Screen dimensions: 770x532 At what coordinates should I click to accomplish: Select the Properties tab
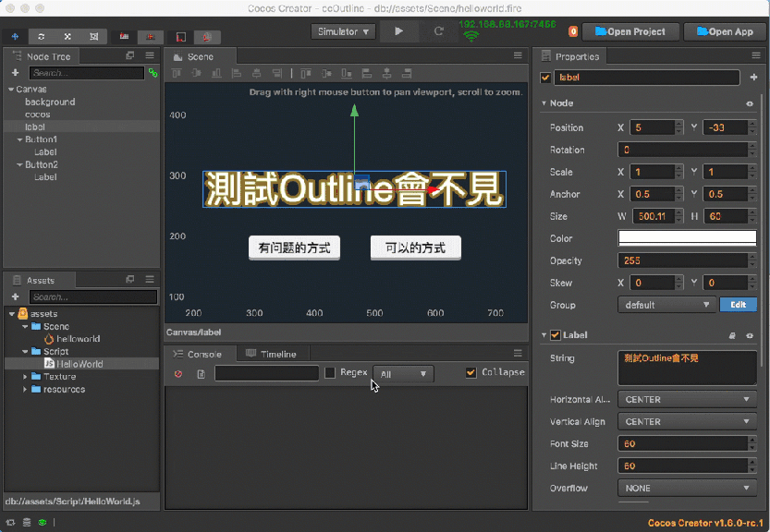570,56
